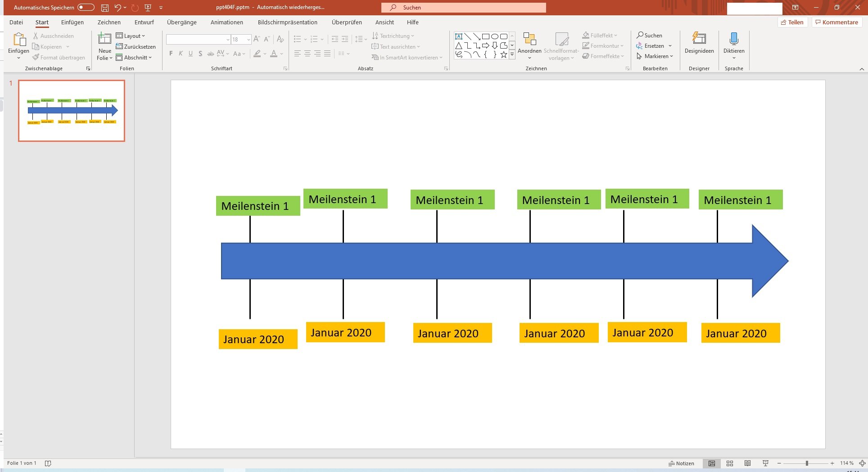Open the Layout dropdown
868x472 pixels.
pyautogui.click(x=131, y=36)
